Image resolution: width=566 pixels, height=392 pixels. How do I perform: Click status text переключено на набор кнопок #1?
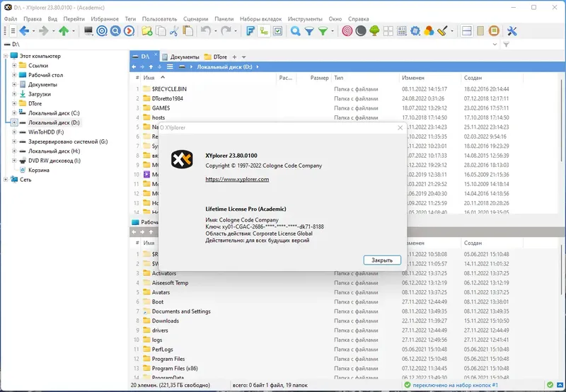click(x=455, y=385)
